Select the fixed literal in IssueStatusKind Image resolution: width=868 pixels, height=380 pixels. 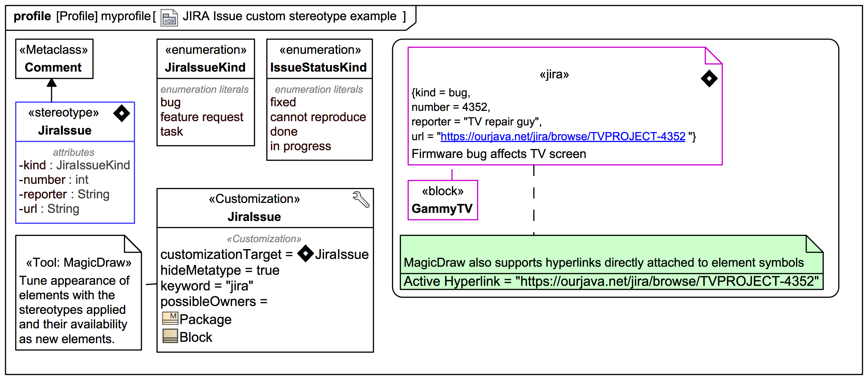[283, 102]
